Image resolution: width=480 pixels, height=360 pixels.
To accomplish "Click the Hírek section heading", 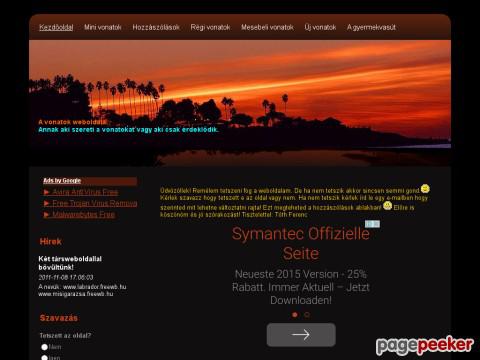I will [x=50, y=242].
